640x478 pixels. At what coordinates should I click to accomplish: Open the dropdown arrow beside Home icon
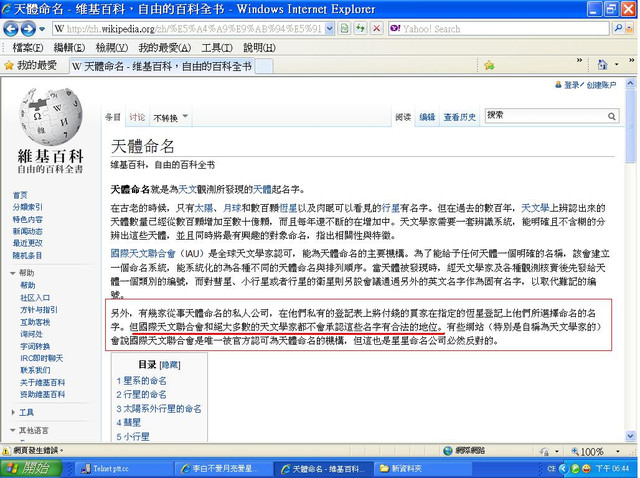[x=616, y=65]
